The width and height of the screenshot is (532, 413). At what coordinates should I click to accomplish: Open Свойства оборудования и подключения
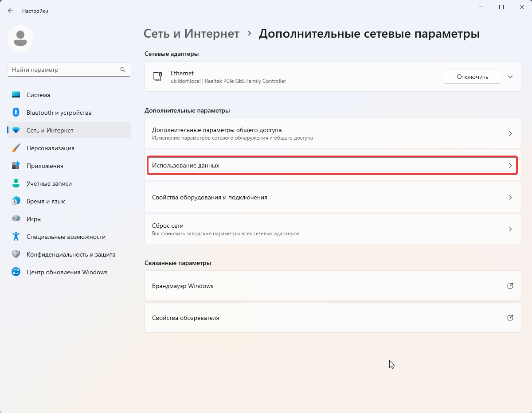click(332, 197)
